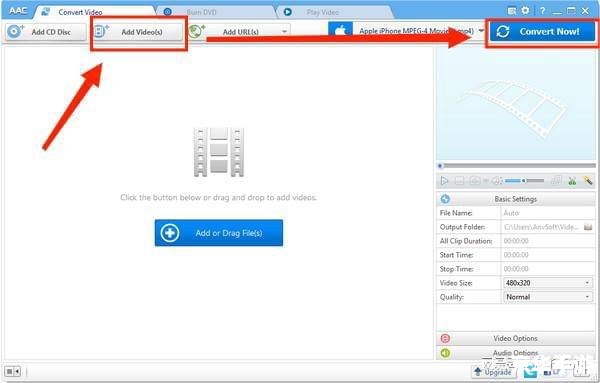Adjust the preview volume slider
The height and width of the screenshot is (383, 600).
pyautogui.click(x=524, y=181)
